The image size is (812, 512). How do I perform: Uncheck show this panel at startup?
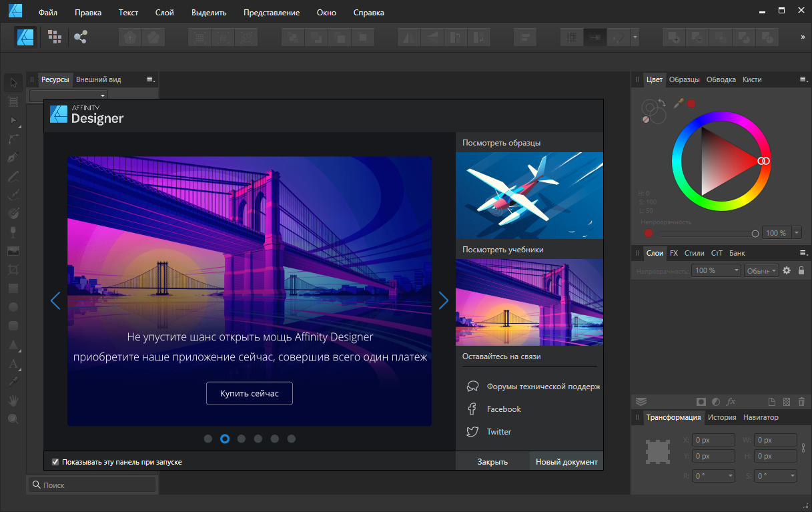coord(55,461)
